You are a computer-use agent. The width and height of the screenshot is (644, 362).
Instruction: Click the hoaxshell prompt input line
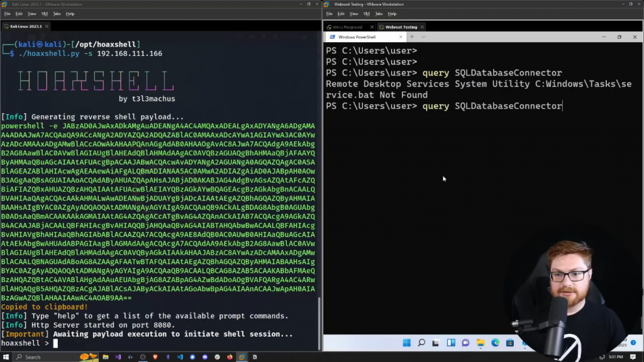[x=159, y=343]
